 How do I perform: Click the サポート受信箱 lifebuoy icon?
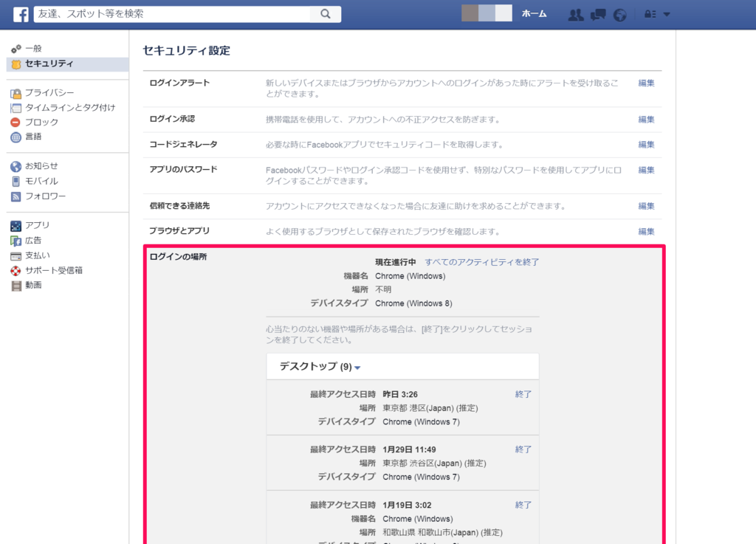[x=16, y=271]
